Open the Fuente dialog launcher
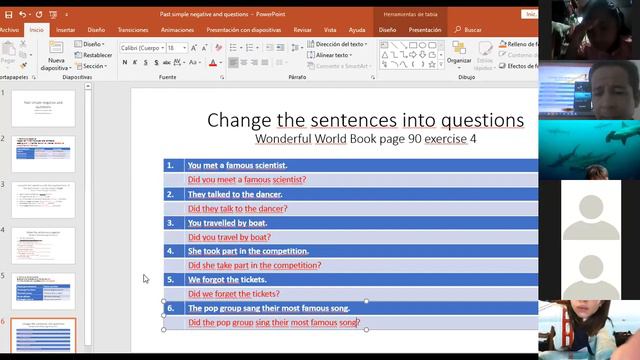Image resolution: width=640 pixels, height=360 pixels. (222, 77)
